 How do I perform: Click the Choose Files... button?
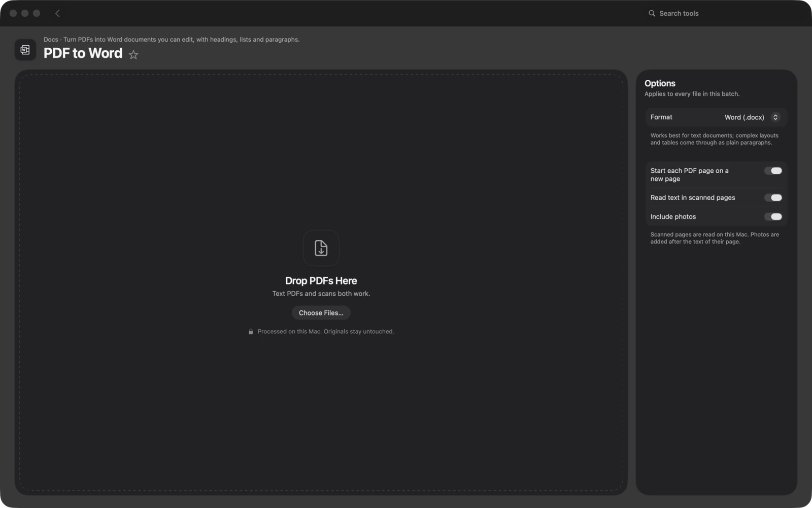[x=321, y=313]
